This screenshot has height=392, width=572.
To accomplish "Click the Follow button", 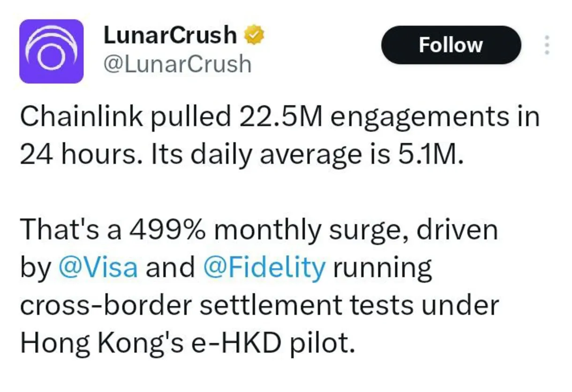I will click(x=451, y=45).
